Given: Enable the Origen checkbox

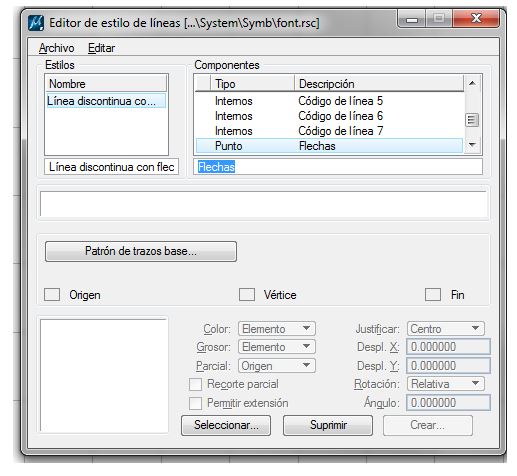Looking at the screenshot, I should (x=52, y=295).
